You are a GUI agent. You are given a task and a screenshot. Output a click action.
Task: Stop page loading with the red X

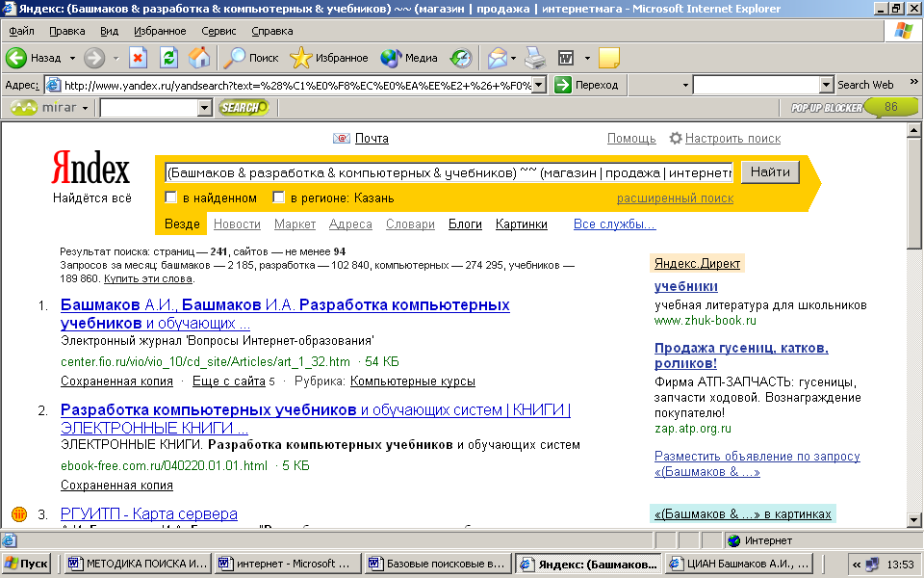[138, 58]
